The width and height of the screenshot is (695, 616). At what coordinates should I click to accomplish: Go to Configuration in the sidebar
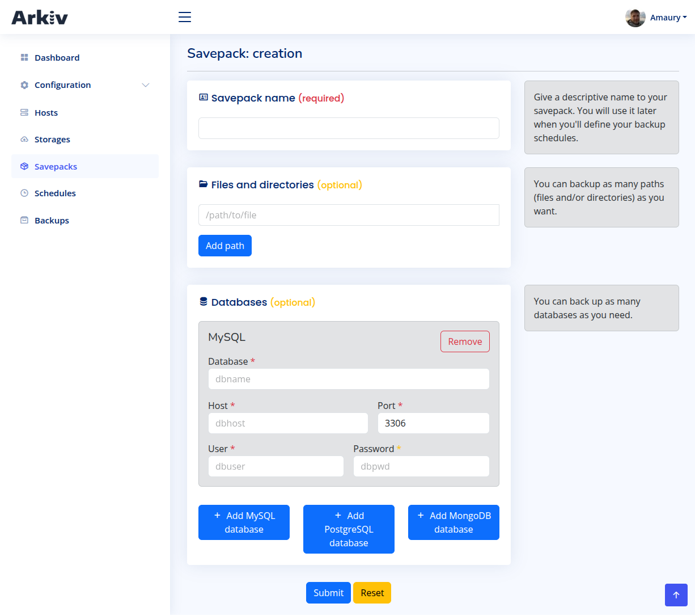point(62,85)
